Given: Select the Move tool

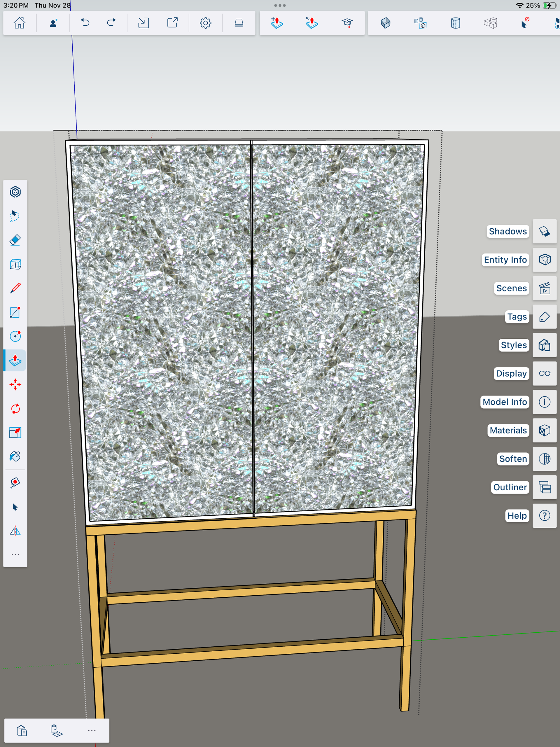Looking at the screenshot, I should (x=15, y=385).
